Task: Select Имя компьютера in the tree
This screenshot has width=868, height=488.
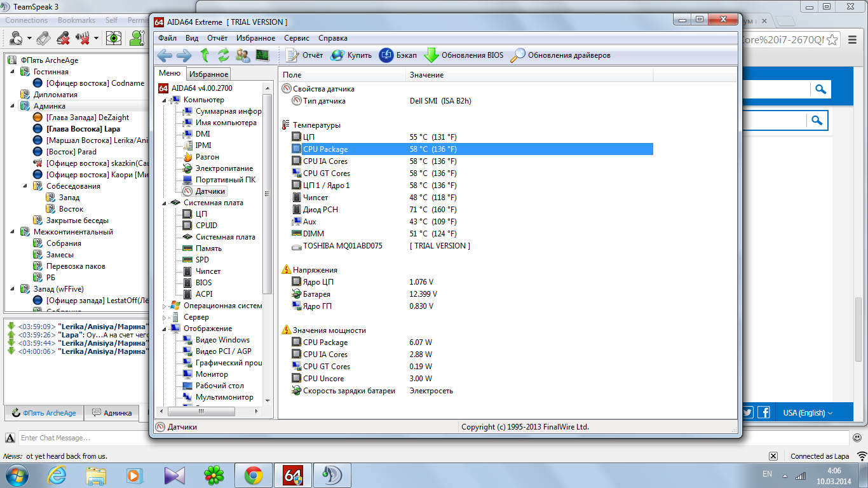Action: click(x=219, y=123)
